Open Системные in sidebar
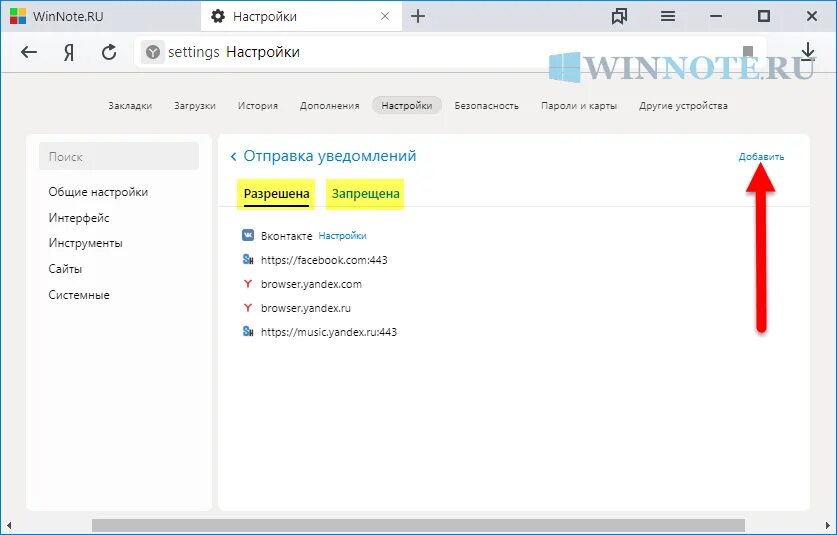The width and height of the screenshot is (837, 535). click(x=79, y=295)
